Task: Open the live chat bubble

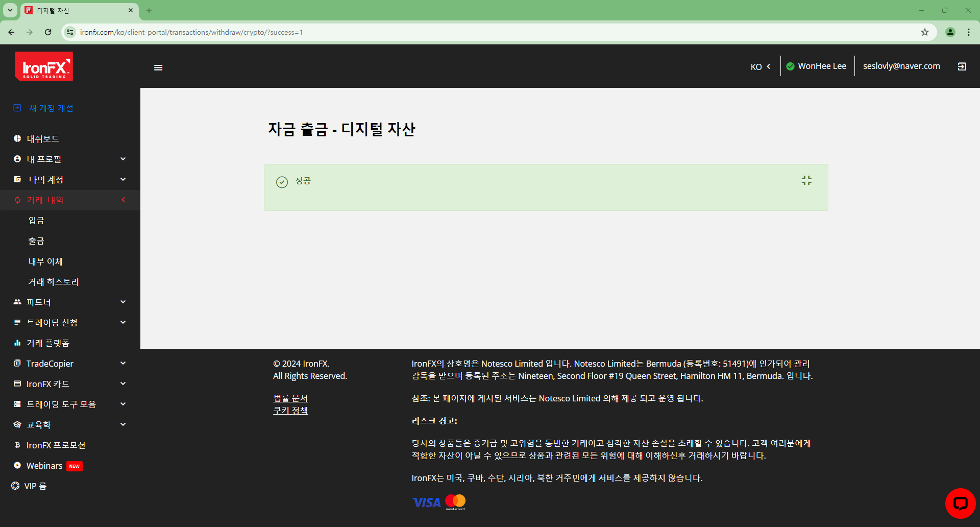Action: (960, 503)
